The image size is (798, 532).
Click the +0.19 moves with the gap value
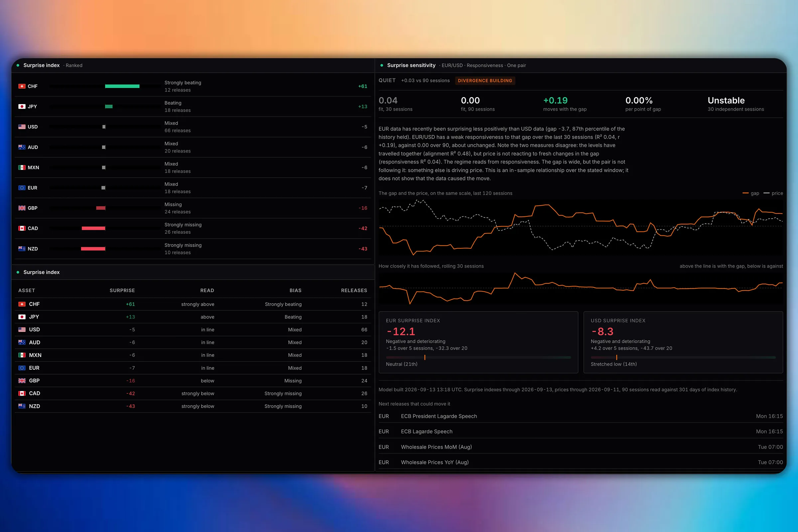(x=555, y=100)
